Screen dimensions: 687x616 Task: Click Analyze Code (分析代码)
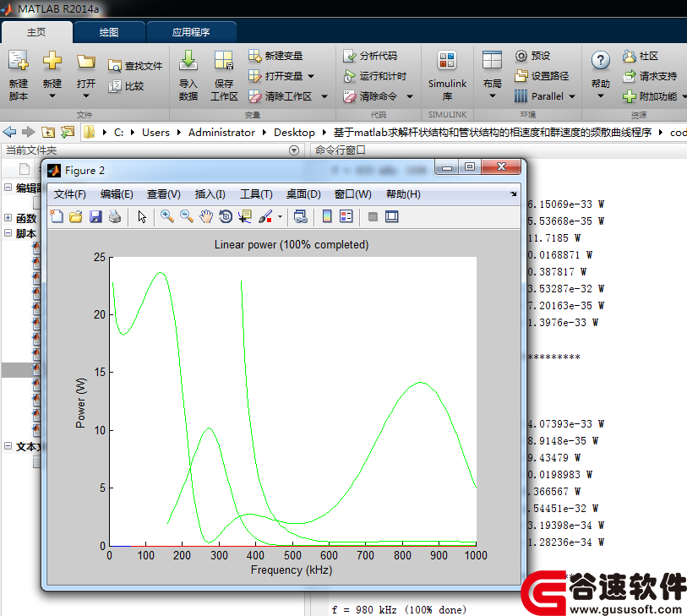tap(370, 56)
